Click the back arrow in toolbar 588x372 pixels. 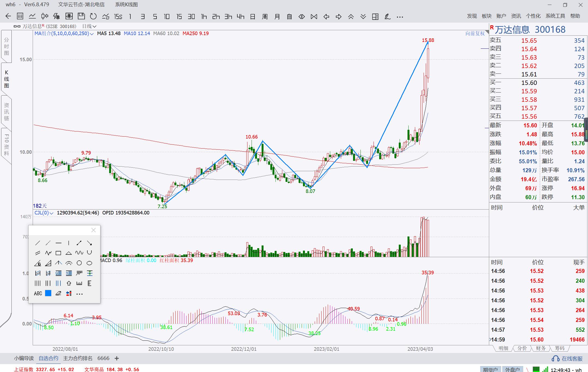[8, 17]
